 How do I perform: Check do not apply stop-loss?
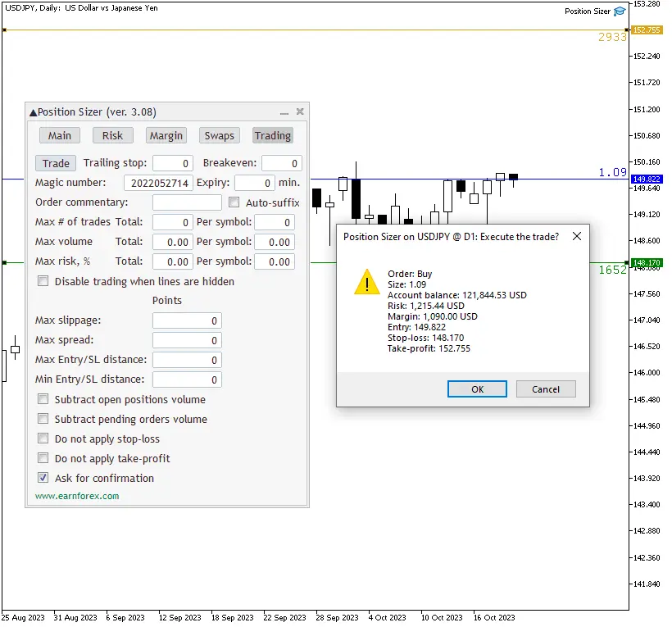pyautogui.click(x=43, y=440)
